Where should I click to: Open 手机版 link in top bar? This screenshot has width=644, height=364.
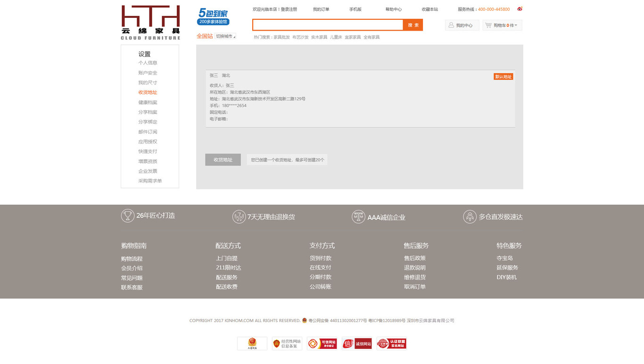click(x=355, y=9)
